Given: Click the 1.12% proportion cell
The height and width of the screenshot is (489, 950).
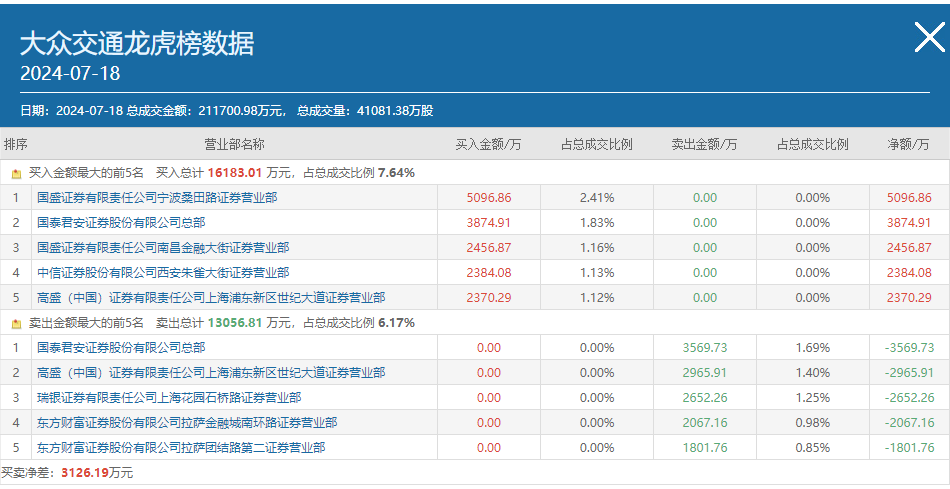Looking at the screenshot, I should point(597,298).
